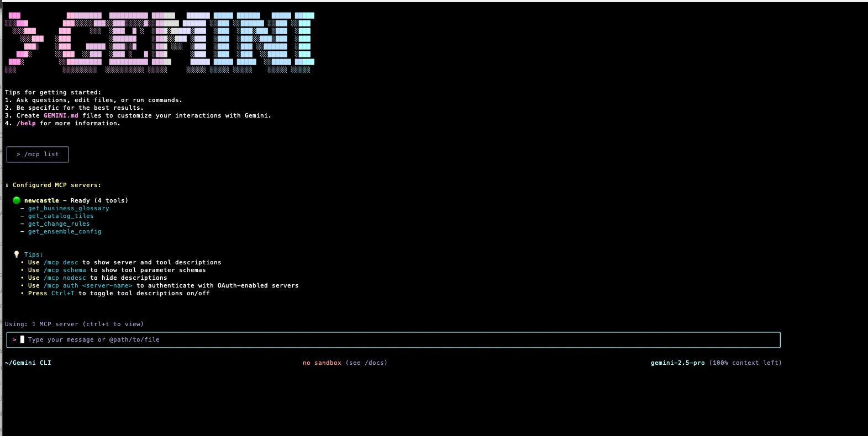
Task: Click tip 'Ask questions, edit files, or run commands.'
Action: (99, 100)
